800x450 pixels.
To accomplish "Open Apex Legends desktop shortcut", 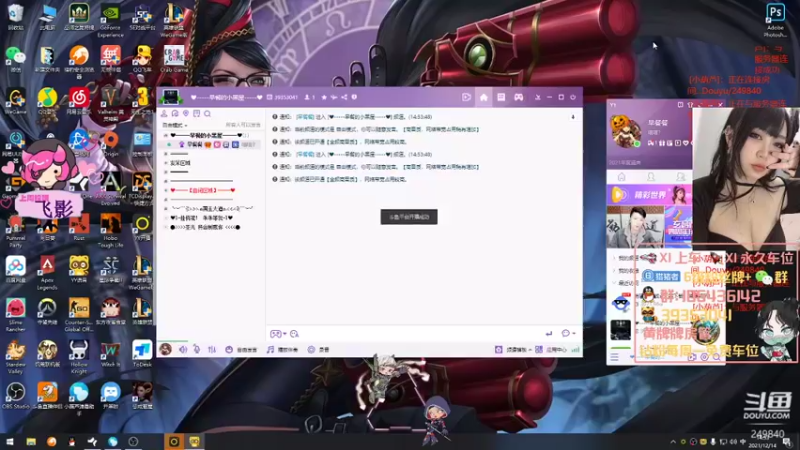I will (x=47, y=272).
